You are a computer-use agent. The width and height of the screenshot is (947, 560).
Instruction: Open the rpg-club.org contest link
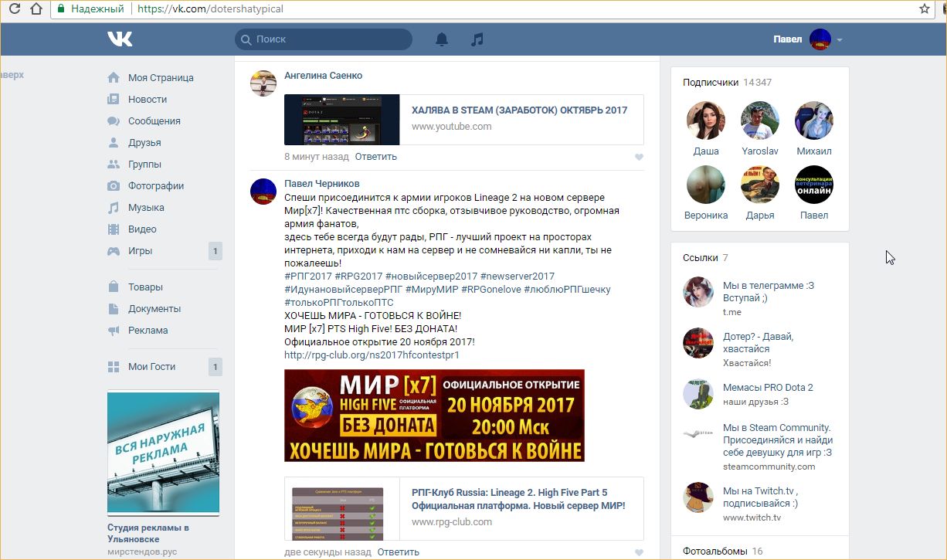(372, 355)
